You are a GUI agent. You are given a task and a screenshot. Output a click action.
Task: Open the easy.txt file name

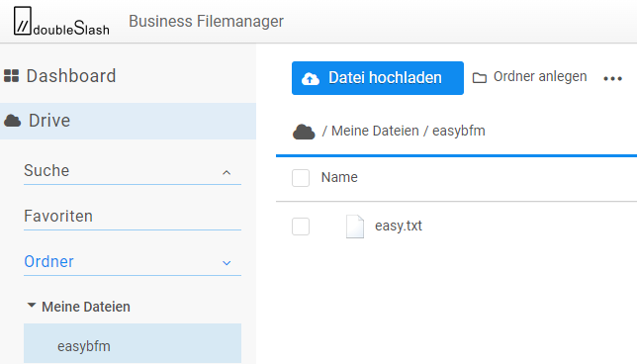[x=398, y=226]
